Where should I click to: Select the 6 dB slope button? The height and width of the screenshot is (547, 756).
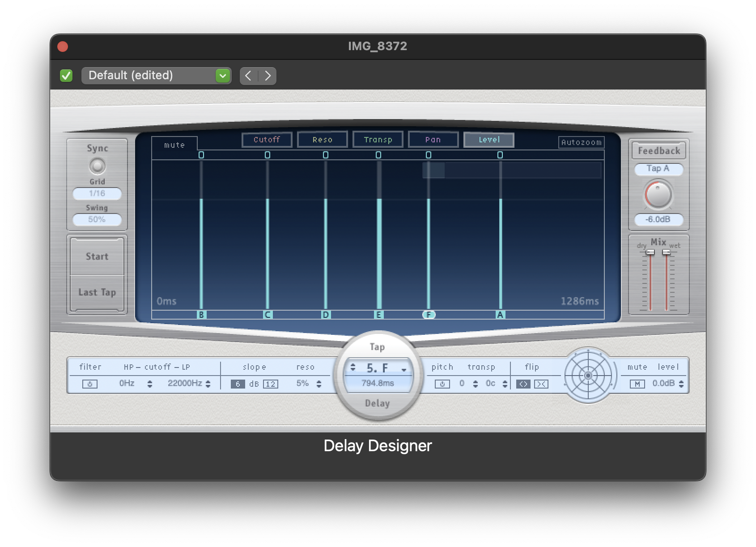pyautogui.click(x=238, y=384)
